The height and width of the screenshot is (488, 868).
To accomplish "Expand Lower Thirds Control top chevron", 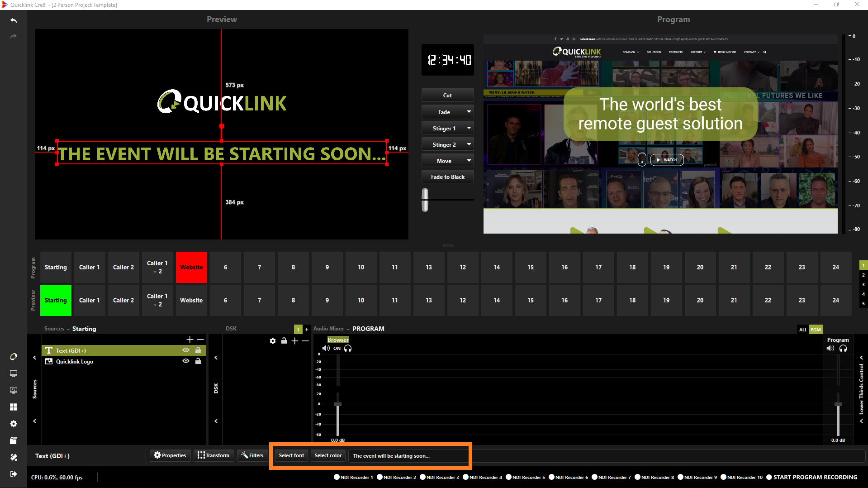I will click(x=861, y=358).
